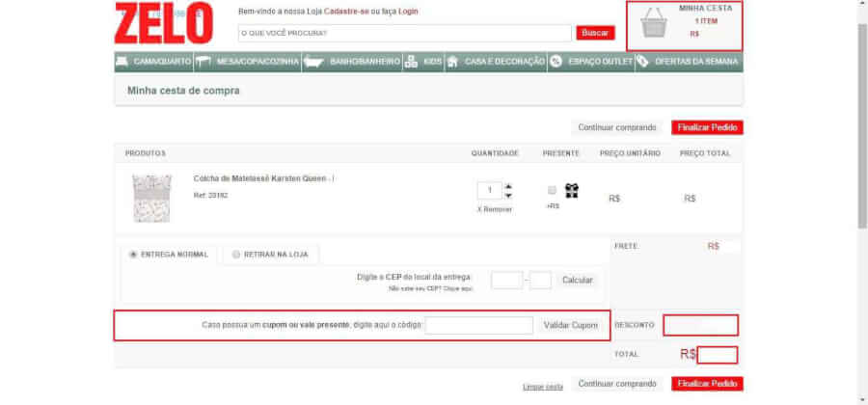Click the coupon code input field
The width and height of the screenshot is (868, 405).
tap(478, 326)
